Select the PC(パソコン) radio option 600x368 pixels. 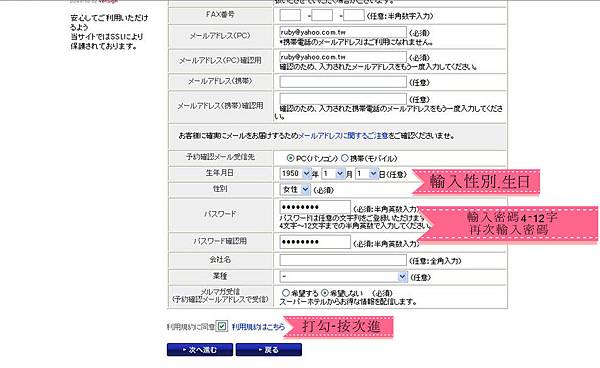(290, 158)
